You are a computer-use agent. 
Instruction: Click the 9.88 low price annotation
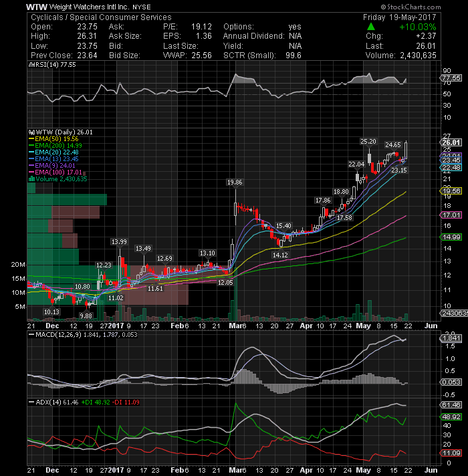[x=86, y=316]
